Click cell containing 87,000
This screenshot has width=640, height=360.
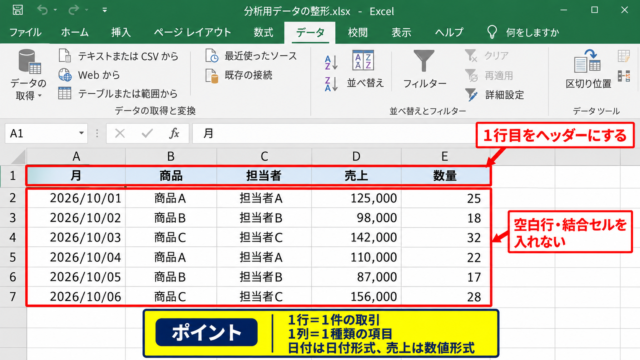pyautogui.click(x=356, y=277)
